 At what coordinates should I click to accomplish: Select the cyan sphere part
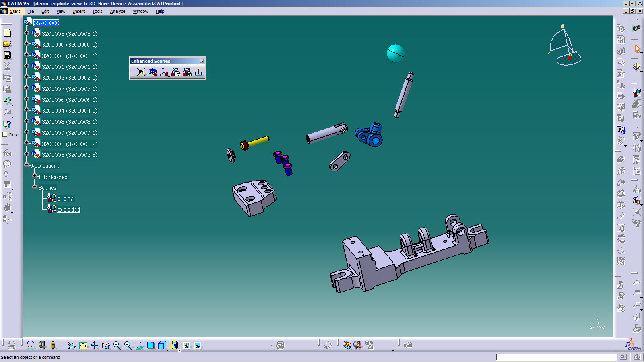(395, 53)
